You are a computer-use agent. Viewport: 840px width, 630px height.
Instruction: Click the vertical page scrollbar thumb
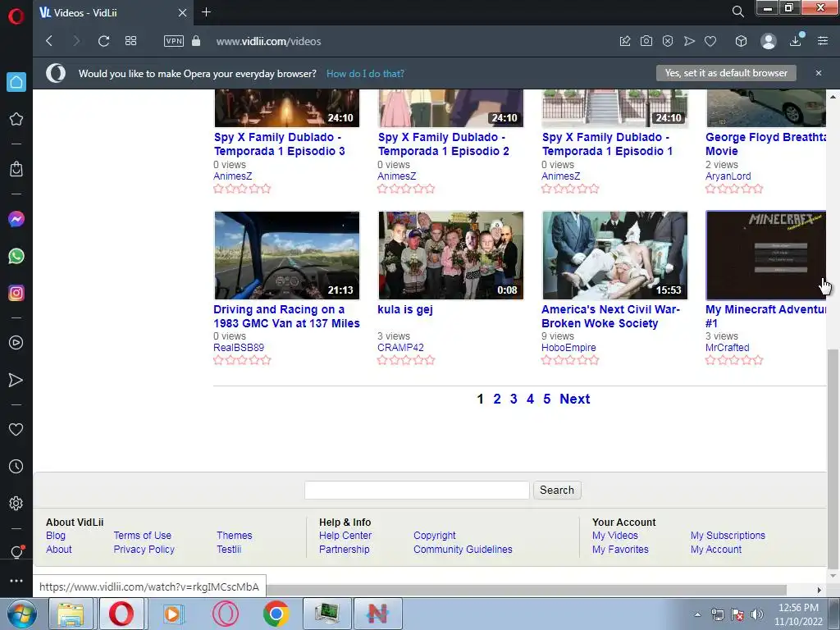(833, 459)
